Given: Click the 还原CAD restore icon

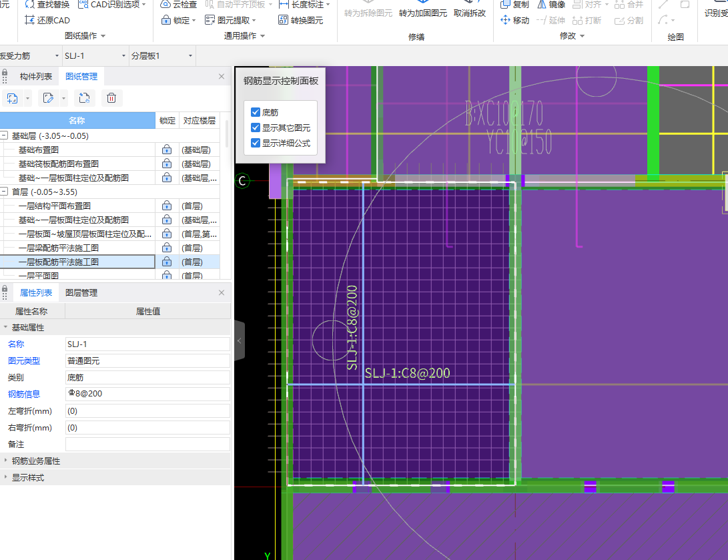Looking at the screenshot, I should 29,20.
